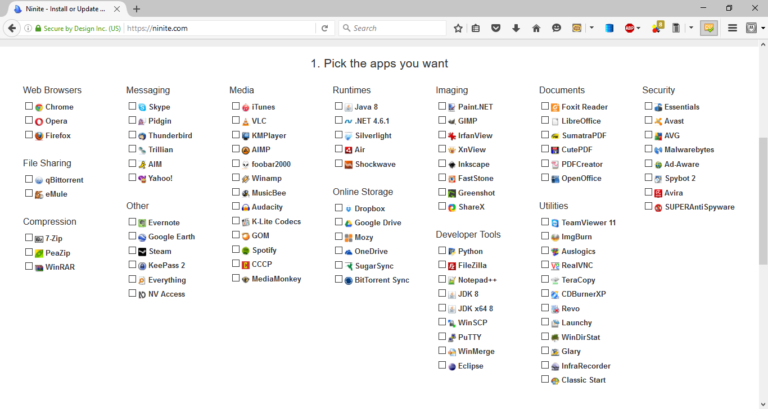Screen dimensions: 768x409
Task: Click the Classic Start label
Action: coord(583,380)
